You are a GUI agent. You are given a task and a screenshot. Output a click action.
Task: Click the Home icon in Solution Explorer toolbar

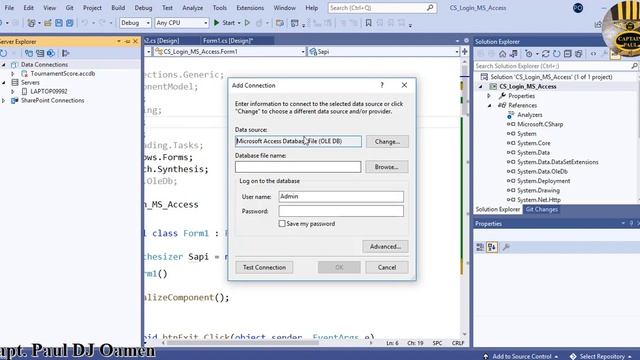(502, 54)
